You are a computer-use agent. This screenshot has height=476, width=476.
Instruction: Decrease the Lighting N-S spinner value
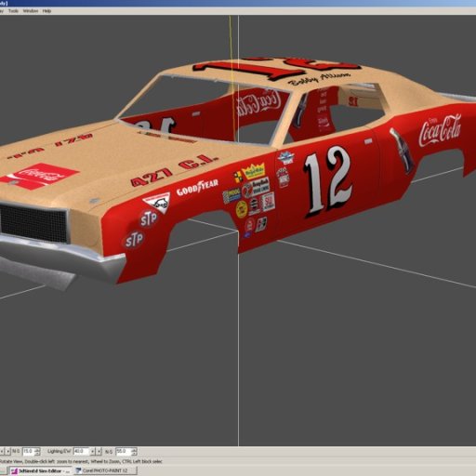[x=134, y=453]
